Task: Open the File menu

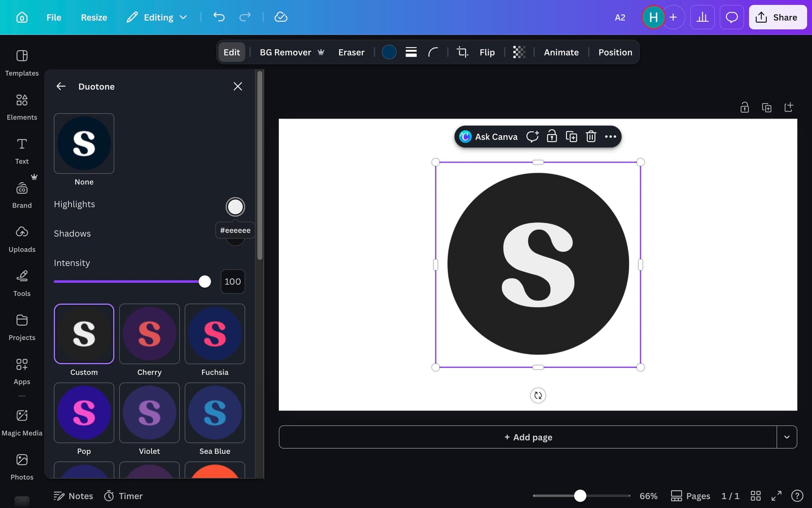Action: (54, 17)
